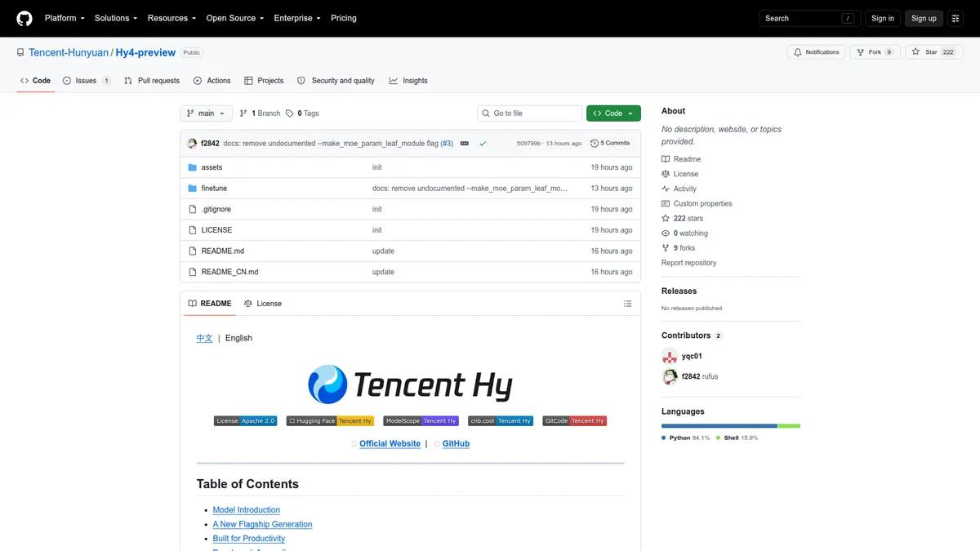This screenshot has height=551, width=980.
Task: Open the Hy4-preview repository link
Action: pyautogui.click(x=145, y=52)
